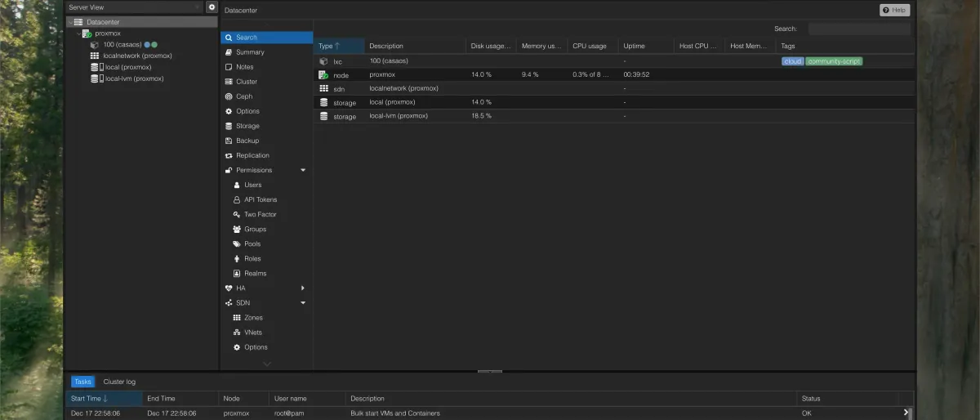Select 100 (casaos) container in tree
The height and width of the screenshot is (420, 980).
123,44
